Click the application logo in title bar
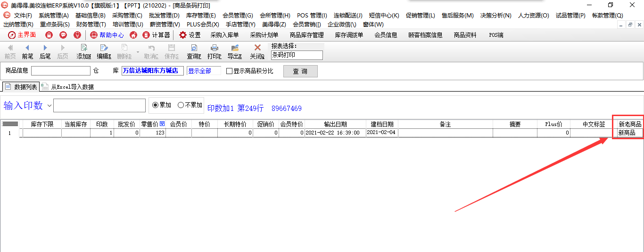The height and width of the screenshot is (252, 644). pos(5,5)
